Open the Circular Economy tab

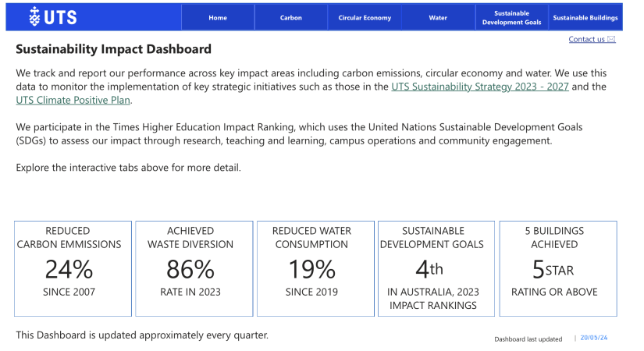click(365, 18)
